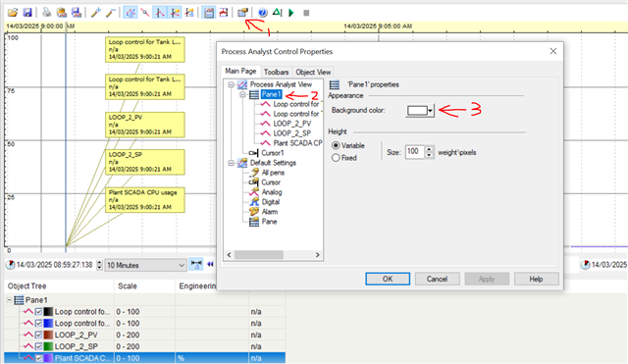Click black swatch of first Loop control pen
Viewport: 628px width, 364px height.
48,312
